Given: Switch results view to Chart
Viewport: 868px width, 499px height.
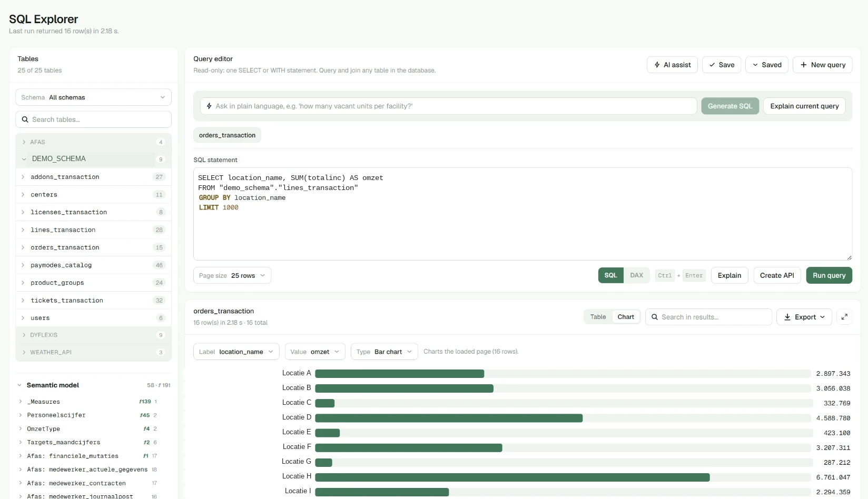Looking at the screenshot, I should pyautogui.click(x=626, y=317).
